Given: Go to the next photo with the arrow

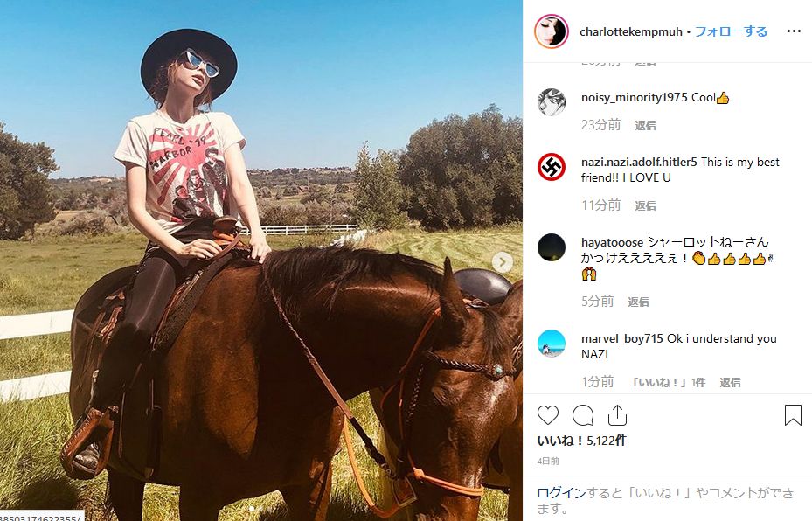Looking at the screenshot, I should (x=503, y=262).
